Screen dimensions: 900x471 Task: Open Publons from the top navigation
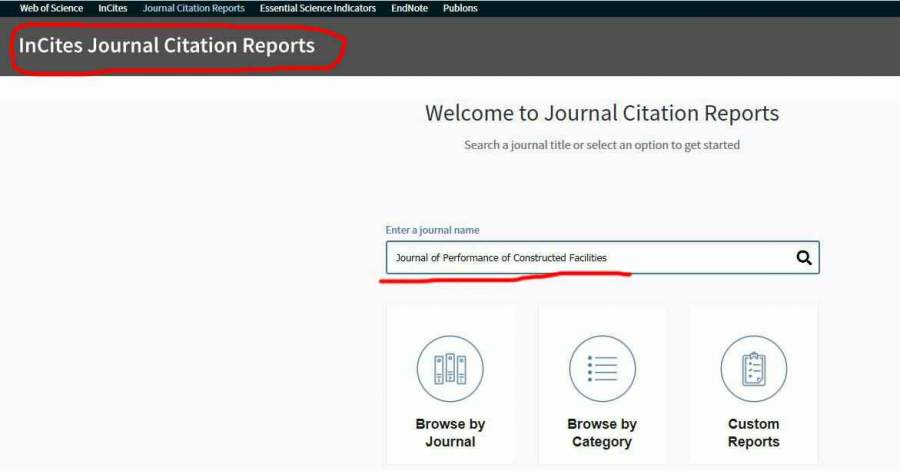pos(460,8)
